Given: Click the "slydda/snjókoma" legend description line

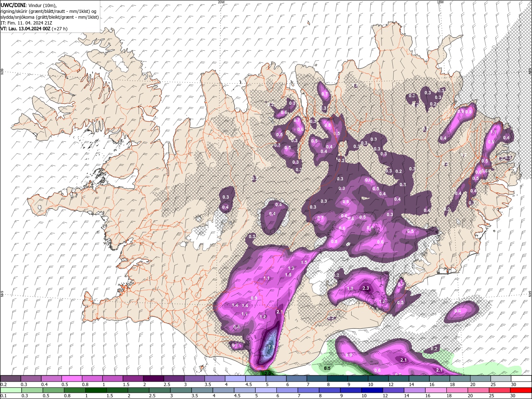Looking at the screenshot, I should pyautogui.click(x=49, y=17).
